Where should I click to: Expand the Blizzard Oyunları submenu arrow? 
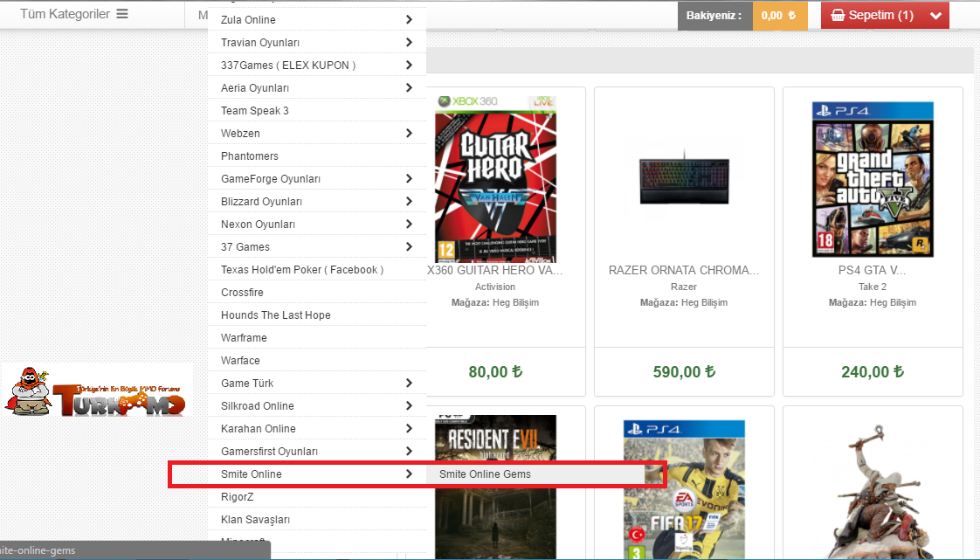pyautogui.click(x=409, y=201)
